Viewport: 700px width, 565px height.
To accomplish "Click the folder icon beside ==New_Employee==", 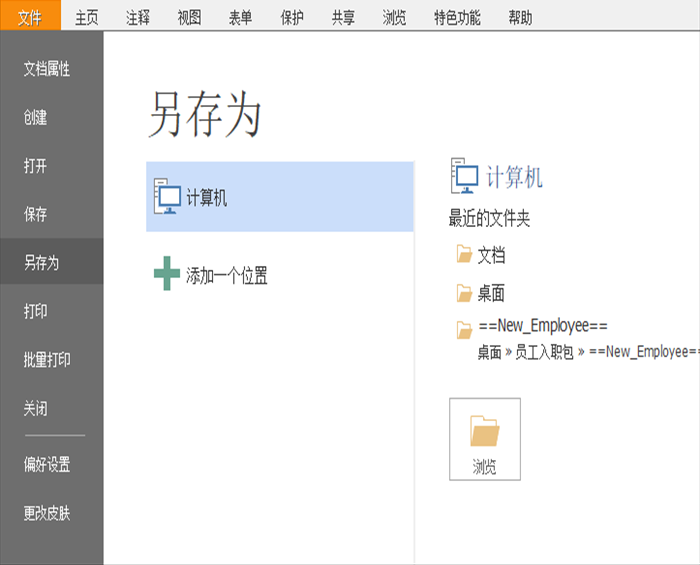I will [464, 330].
